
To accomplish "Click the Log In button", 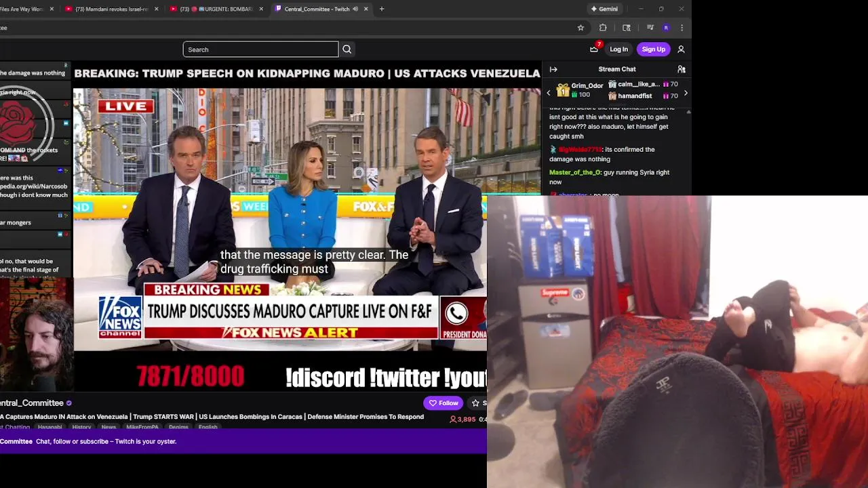I will 618,49.
